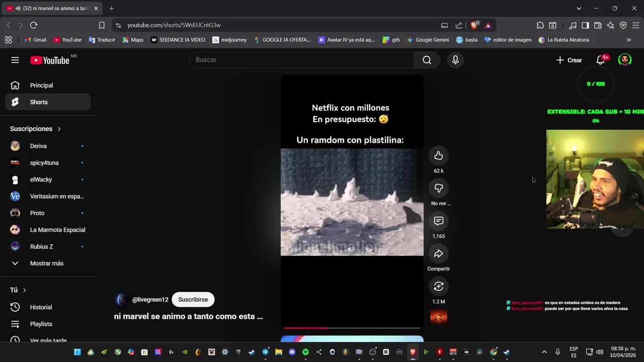
Task: Open the tab search dropdown arrow
Action: click(x=579, y=9)
